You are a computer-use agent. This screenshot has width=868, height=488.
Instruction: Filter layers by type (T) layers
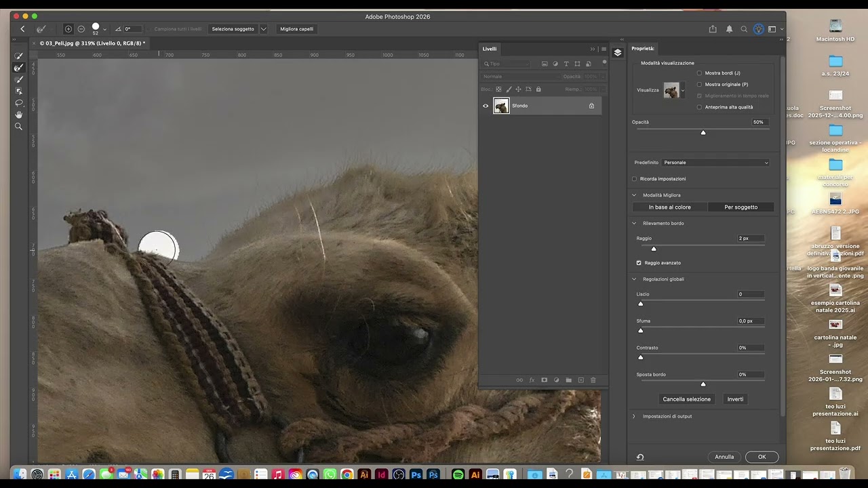(x=566, y=64)
